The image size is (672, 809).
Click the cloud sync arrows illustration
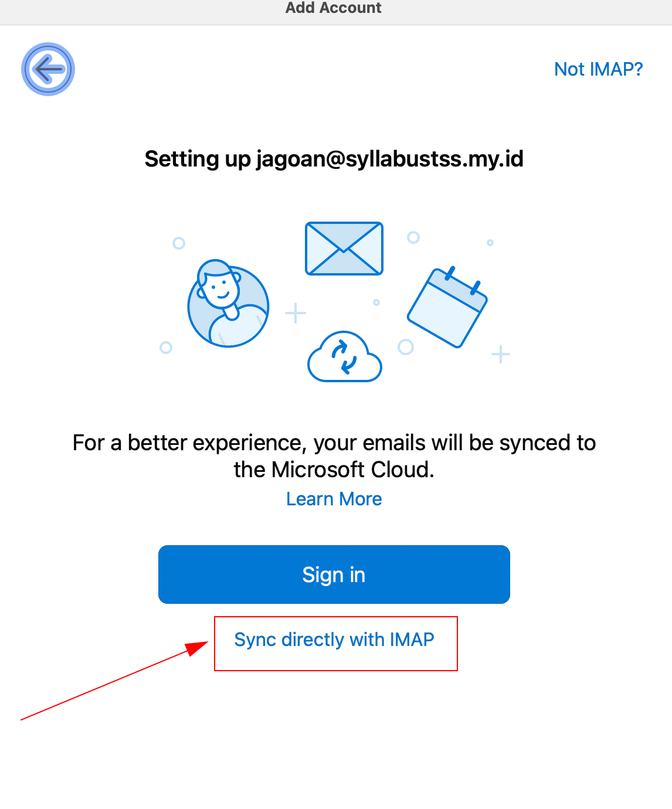345,356
